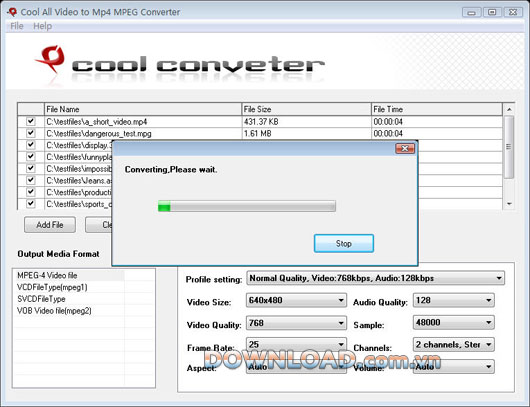Toggle checkbox for the impossib file row
Image resolution: width=530 pixels, height=407 pixels.
(31, 168)
